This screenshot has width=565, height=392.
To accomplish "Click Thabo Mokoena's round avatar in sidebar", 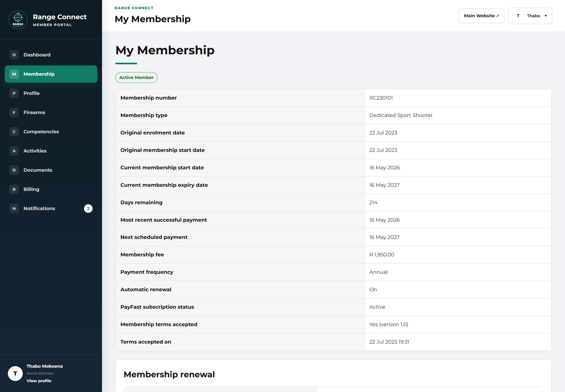I will coord(15,373).
